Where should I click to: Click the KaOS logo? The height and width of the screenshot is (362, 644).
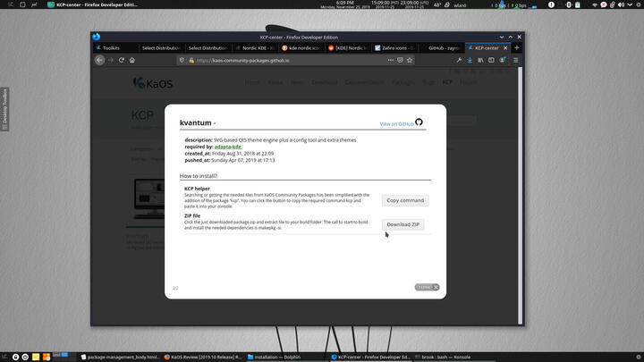[x=153, y=83]
